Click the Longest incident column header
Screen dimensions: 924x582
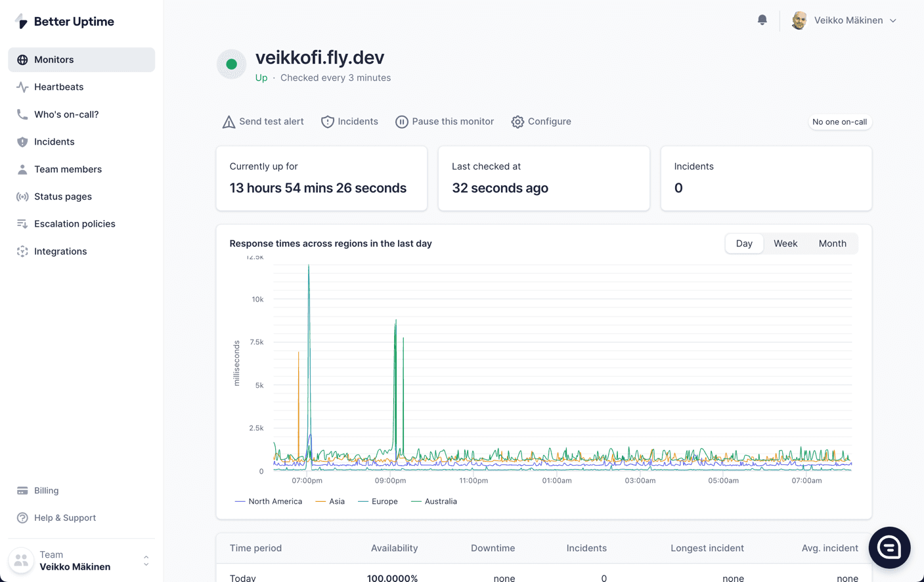pyautogui.click(x=707, y=548)
